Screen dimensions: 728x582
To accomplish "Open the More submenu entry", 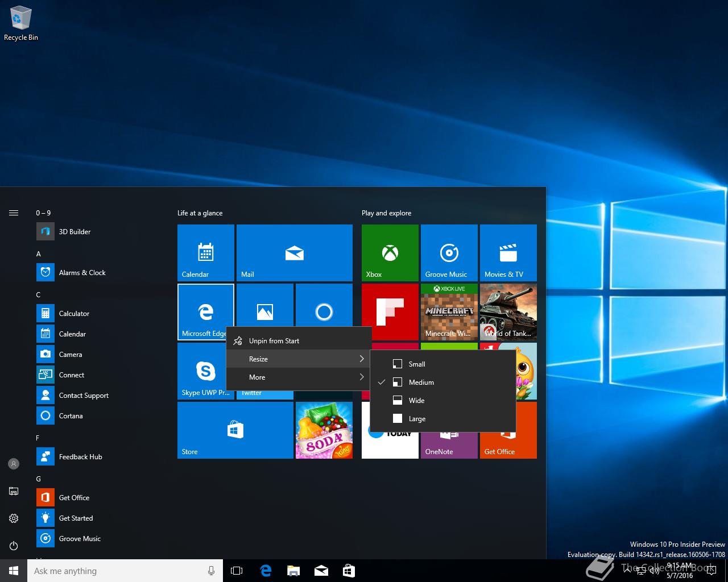I will (299, 377).
